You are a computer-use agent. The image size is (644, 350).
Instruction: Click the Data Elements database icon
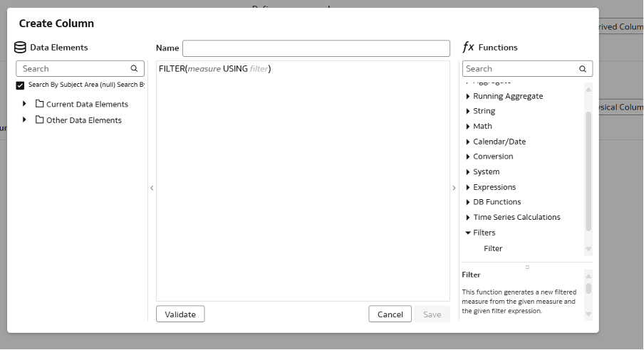[21, 48]
